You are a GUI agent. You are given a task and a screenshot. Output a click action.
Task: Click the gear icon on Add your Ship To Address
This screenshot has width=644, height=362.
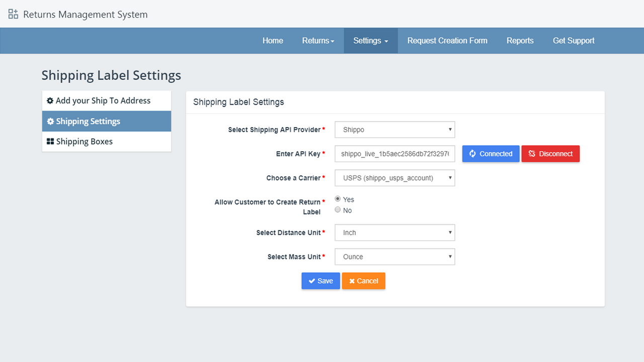pos(50,101)
